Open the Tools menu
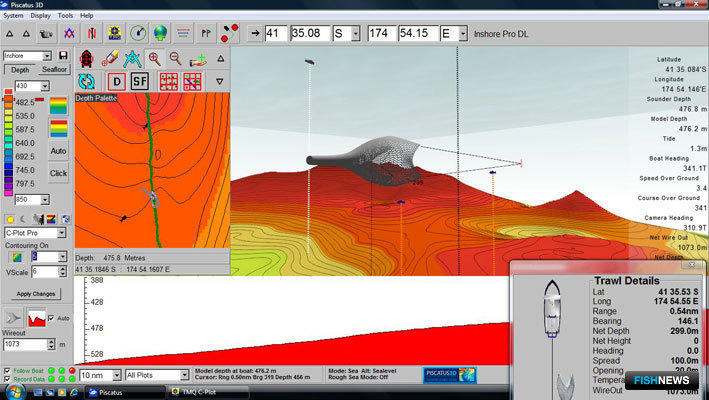 pos(65,15)
